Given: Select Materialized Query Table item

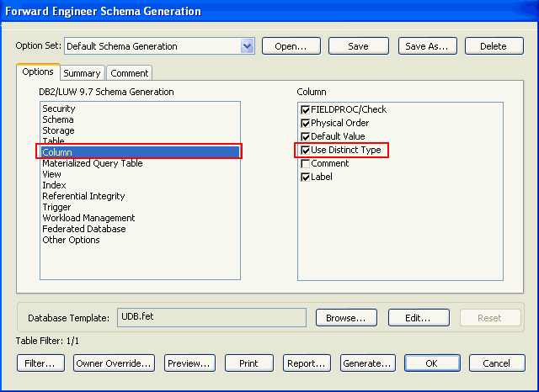Looking at the screenshot, I should 93,163.
